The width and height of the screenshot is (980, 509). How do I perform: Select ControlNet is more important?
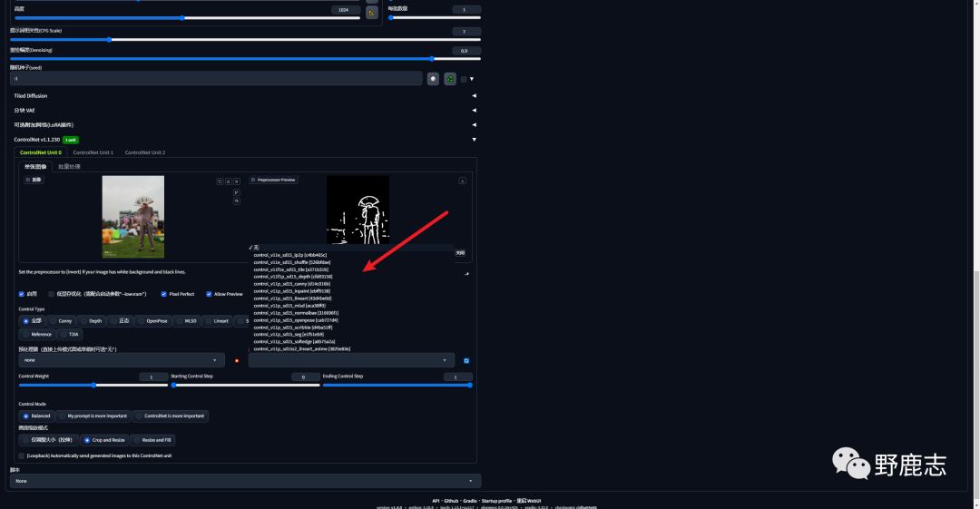[x=170, y=416]
